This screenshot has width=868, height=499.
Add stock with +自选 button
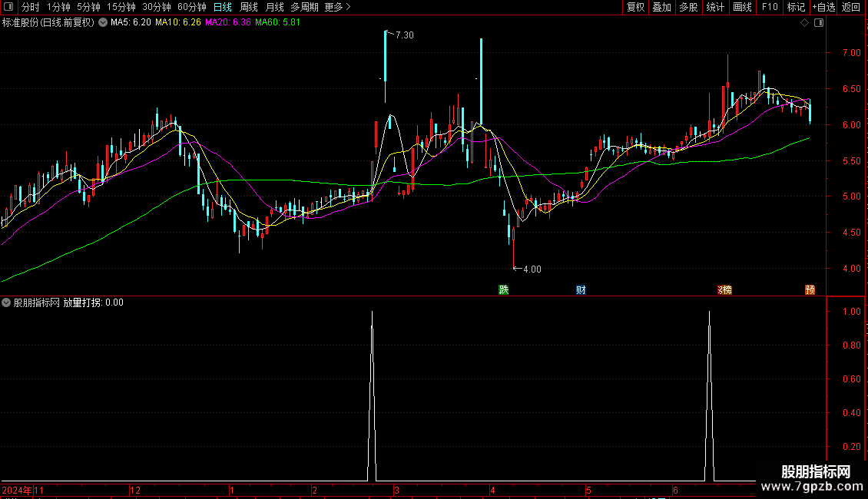[x=823, y=7]
